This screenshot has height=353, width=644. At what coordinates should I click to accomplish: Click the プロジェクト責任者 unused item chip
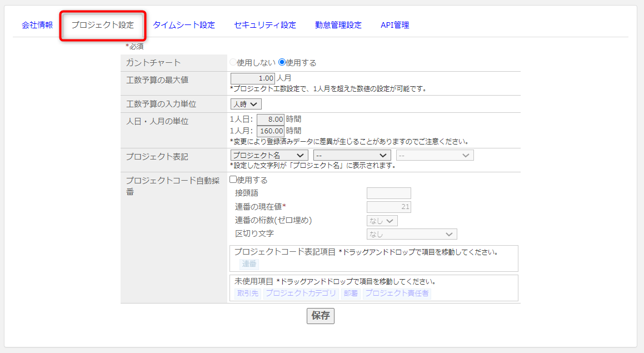tap(397, 294)
